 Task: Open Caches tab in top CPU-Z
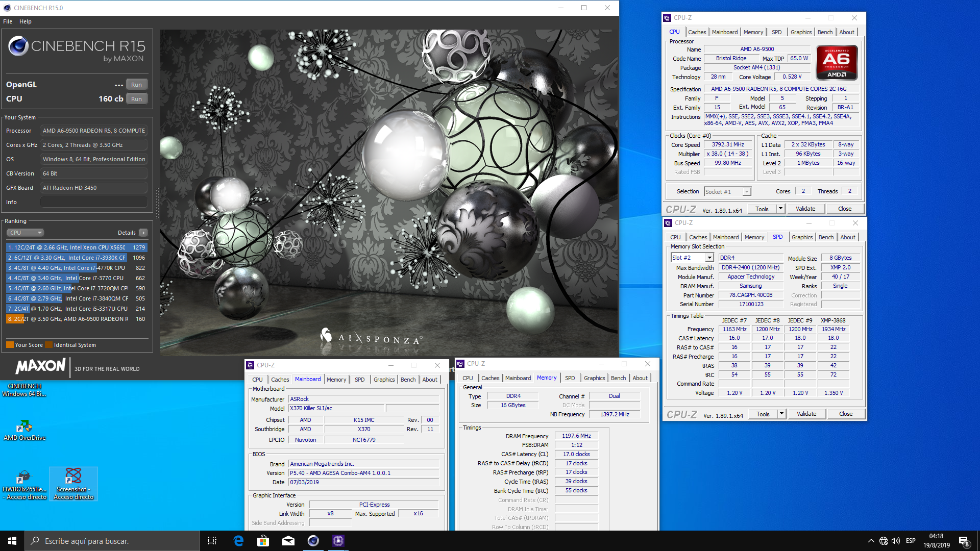pyautogui.click(x=697, y=32)
